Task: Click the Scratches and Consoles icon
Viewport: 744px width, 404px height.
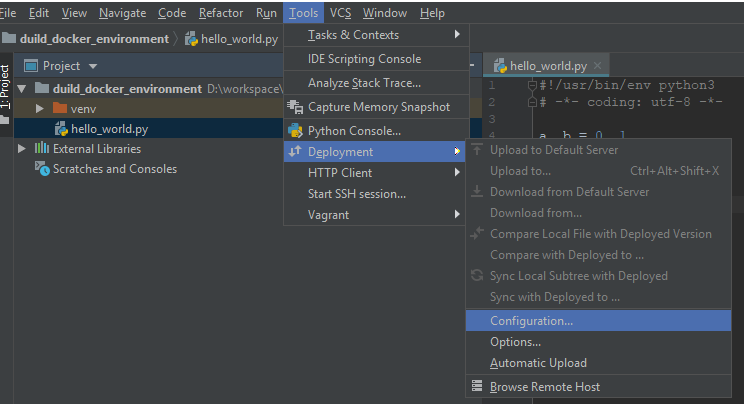Action: tap(42, 169)
